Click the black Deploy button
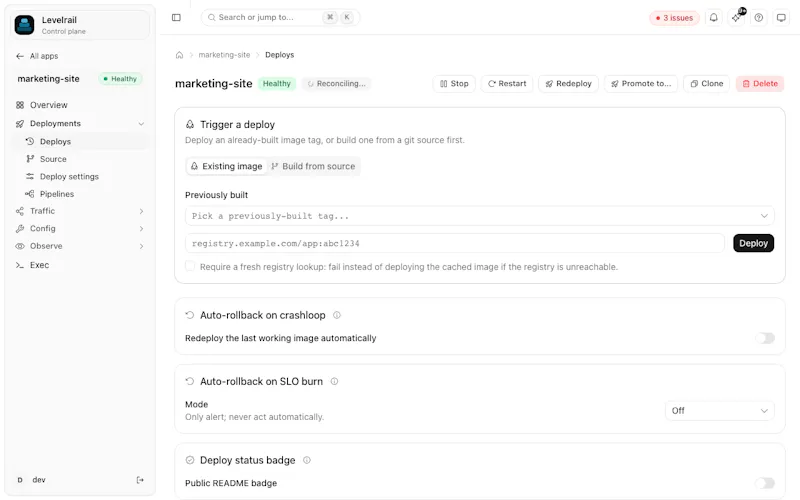 (753, 243)
